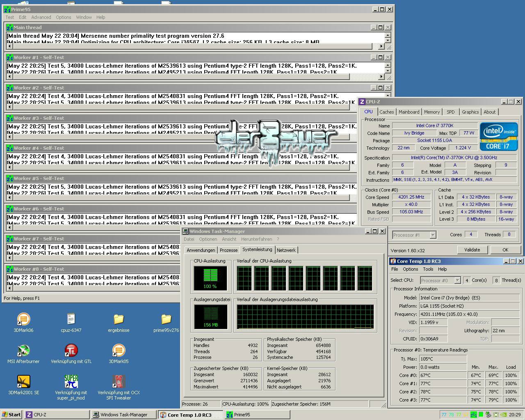Open the cpuz-6347 desktop item
Viewport: 525px width, 420px height.
71,320
